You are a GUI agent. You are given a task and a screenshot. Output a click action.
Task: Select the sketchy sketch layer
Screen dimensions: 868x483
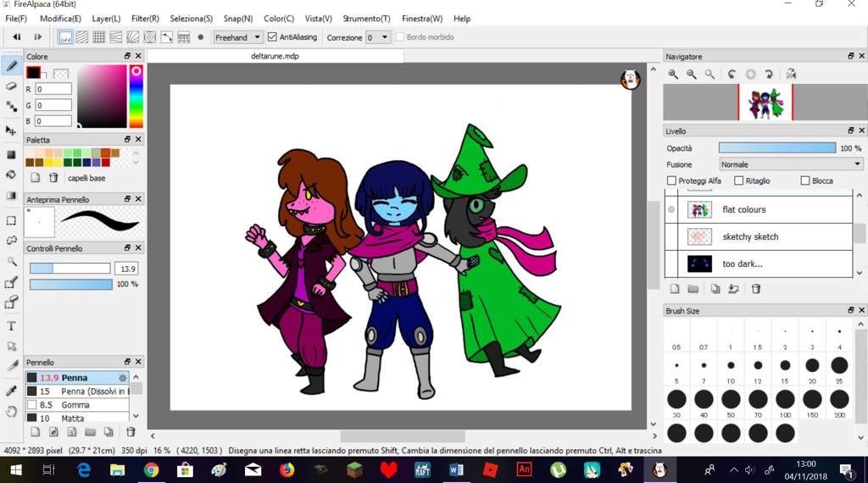759,236
